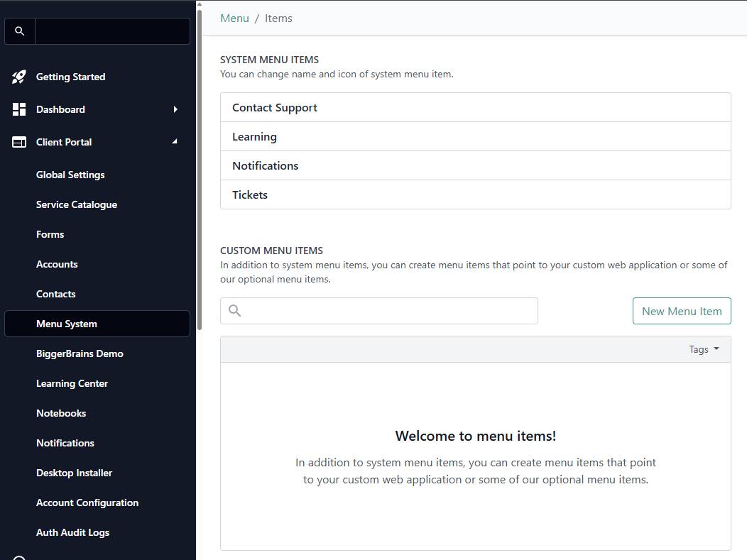Select the Tickets system menu item
Image resolution: width=747 pixels, height=560 pixels.
(x=250, y=194)
